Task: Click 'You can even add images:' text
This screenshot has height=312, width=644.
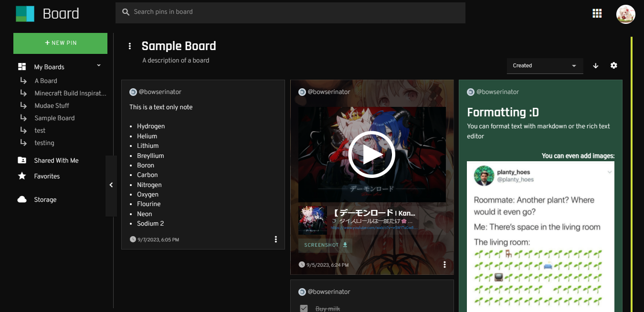Action: click(x=578, y=156)
